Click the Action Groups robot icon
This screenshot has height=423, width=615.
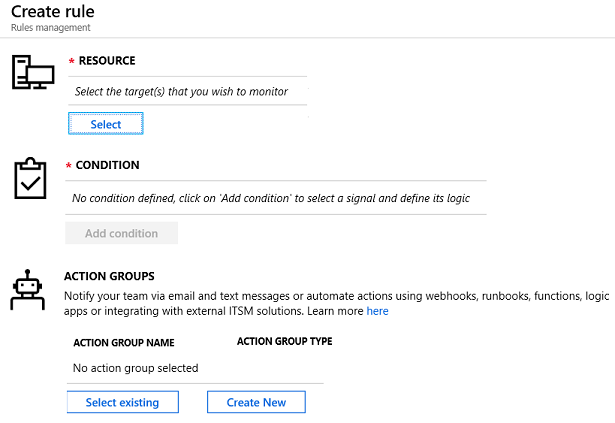tap(27, 290)
